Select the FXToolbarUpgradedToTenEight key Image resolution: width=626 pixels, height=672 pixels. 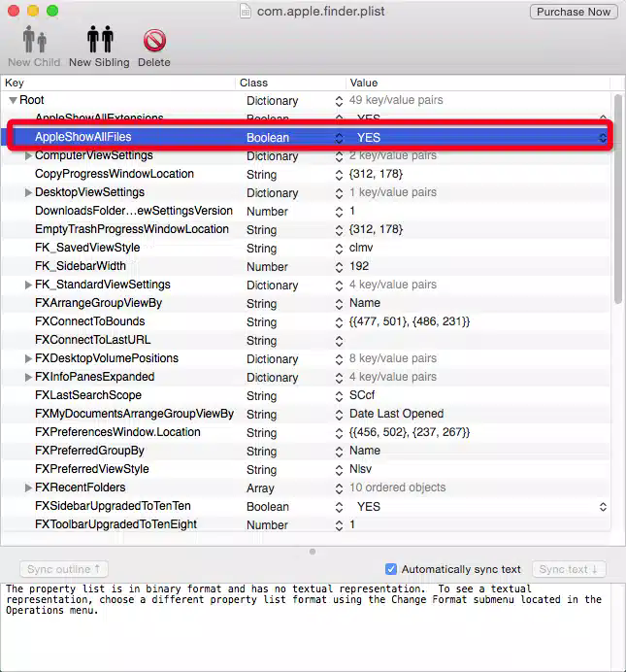(116, 524)
